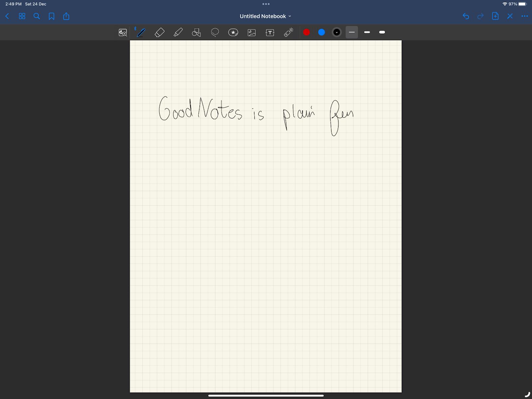Choose the blue pen color
532x399 pixels.
click(322, 32)
